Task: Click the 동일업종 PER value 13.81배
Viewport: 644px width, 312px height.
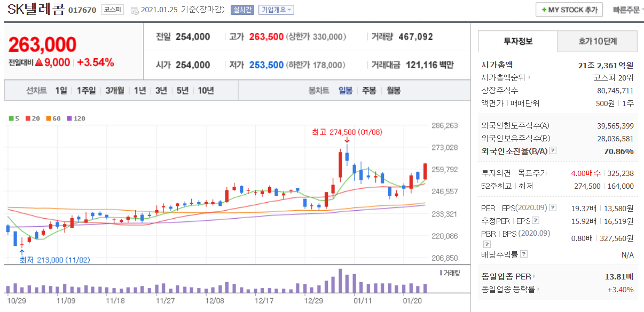Action: click(619, 276)
